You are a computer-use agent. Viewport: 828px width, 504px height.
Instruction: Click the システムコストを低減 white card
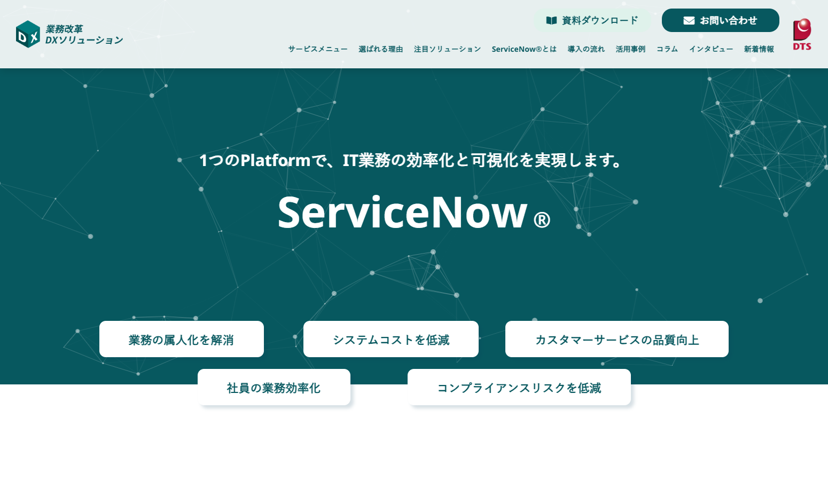click(391, 339)
